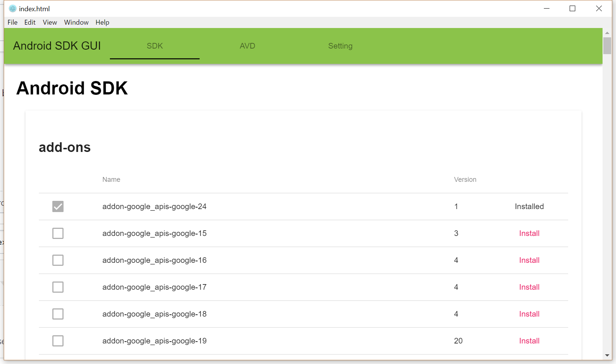Check the addon-google_apis-google-19 checkbox
This screenshot has width=616, height=364.
pyautogui.click(x=58, y=341)
